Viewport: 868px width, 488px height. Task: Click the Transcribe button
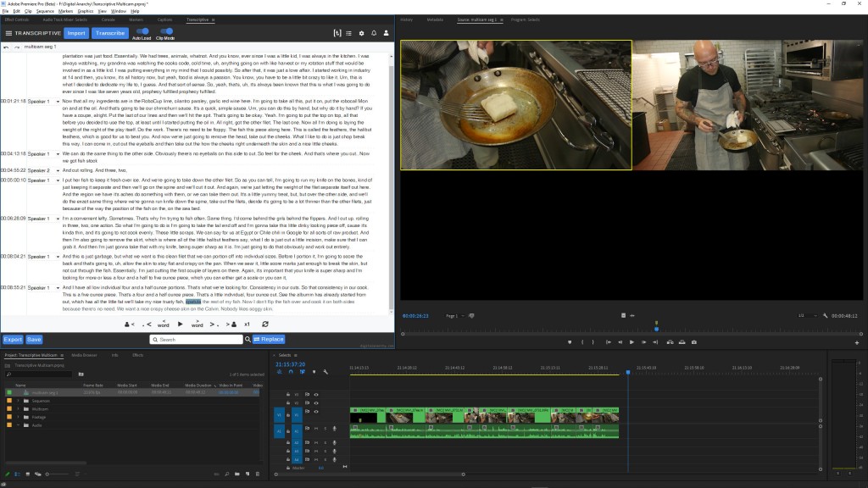[x=110, y=33]
